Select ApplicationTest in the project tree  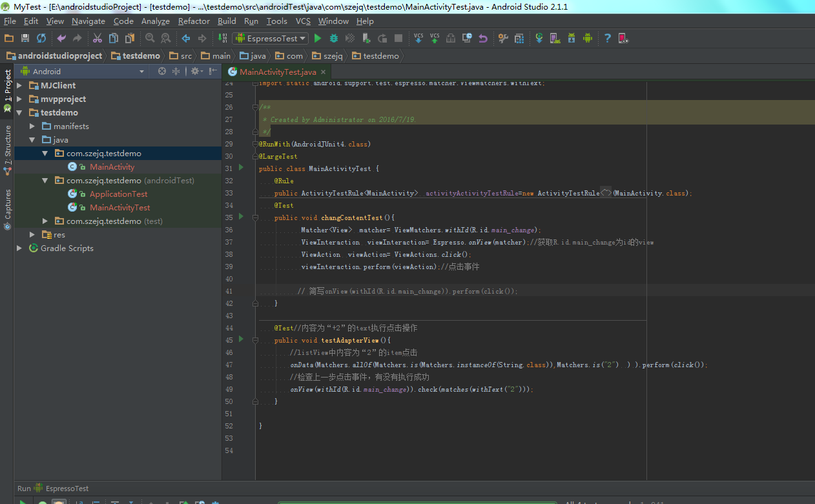pyautogui.click(x=118, y=194)
